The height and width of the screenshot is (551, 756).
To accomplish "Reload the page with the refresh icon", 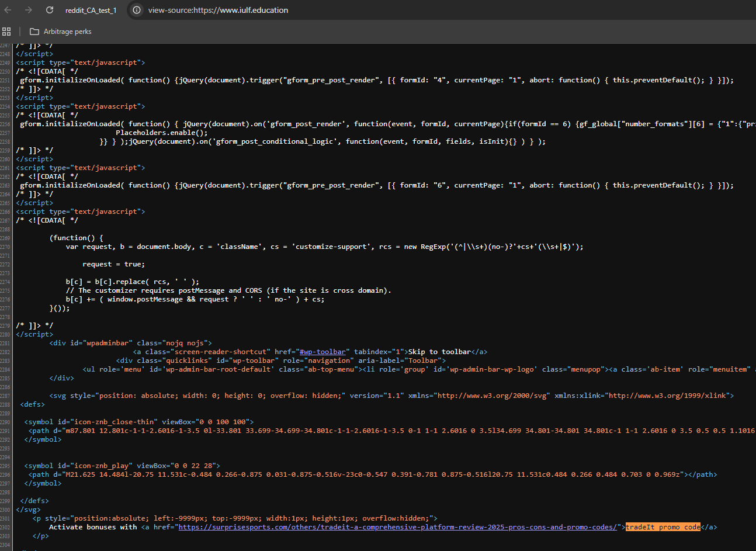I will (x=50, y=10).
